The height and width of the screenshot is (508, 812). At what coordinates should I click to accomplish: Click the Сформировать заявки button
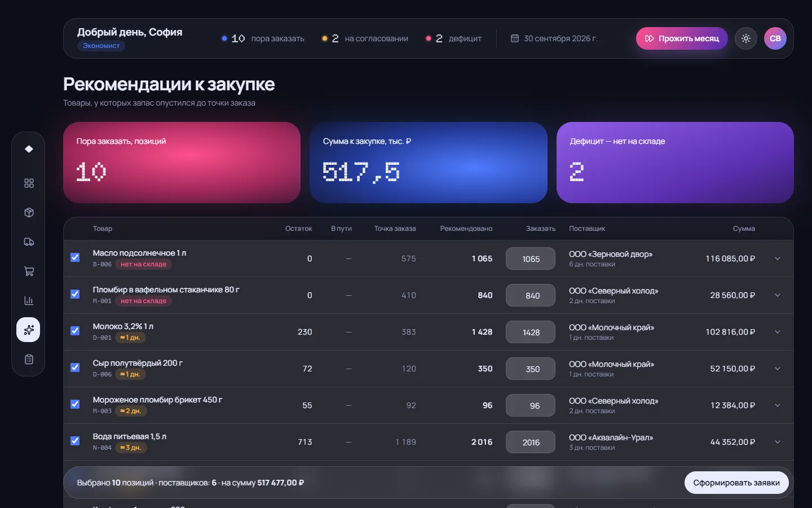click(x=736, y=483)
